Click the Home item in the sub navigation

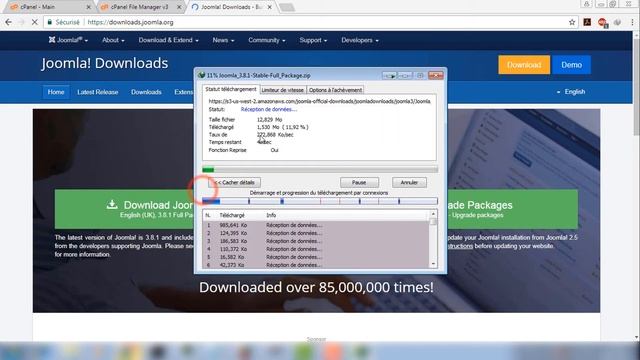point(56,92)
